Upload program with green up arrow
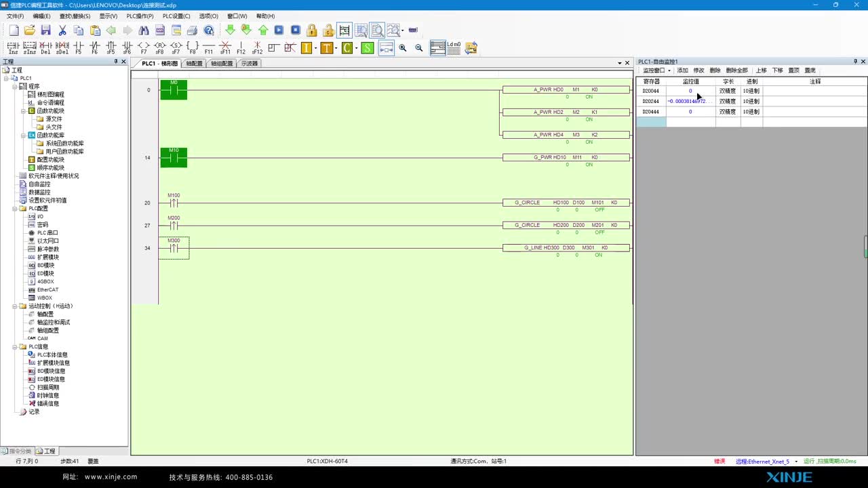Image resolution: width=868 pixels, height=488 pixels. (262, 30)
